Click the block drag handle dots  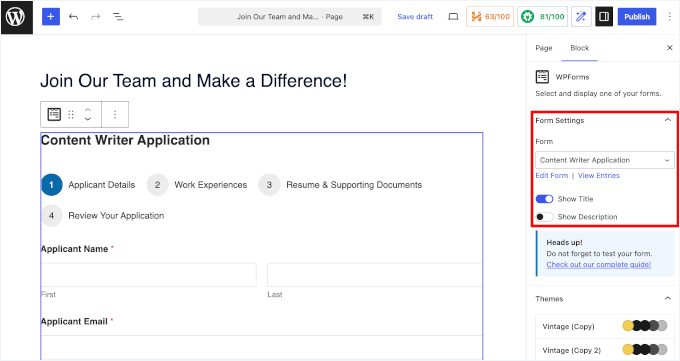click(x=71, y=115)
